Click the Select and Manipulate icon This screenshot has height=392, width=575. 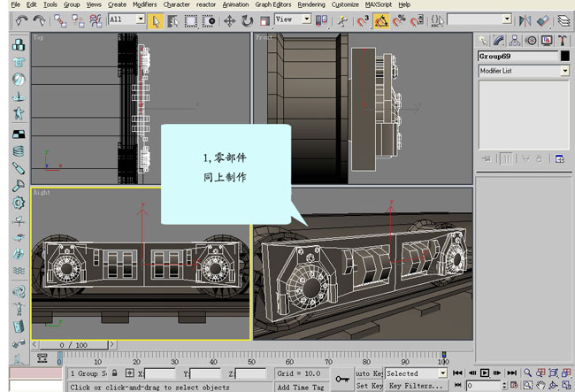342,21
